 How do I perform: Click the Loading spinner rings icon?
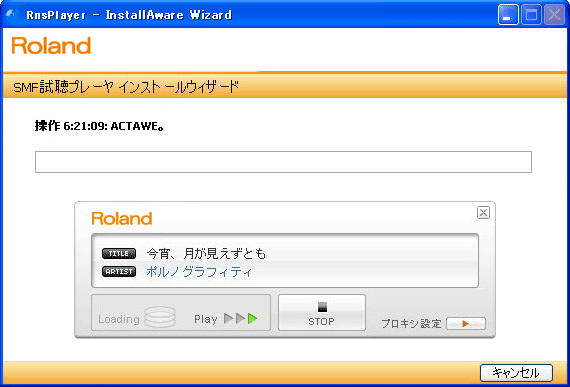[160, 317]
